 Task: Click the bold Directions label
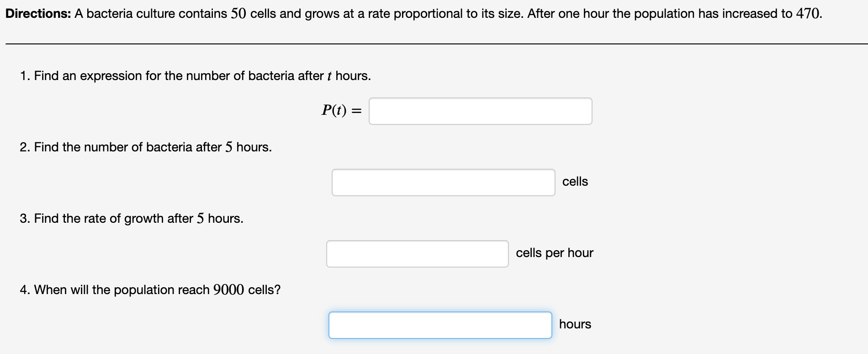pyautogui.click(x=38, y=14)
